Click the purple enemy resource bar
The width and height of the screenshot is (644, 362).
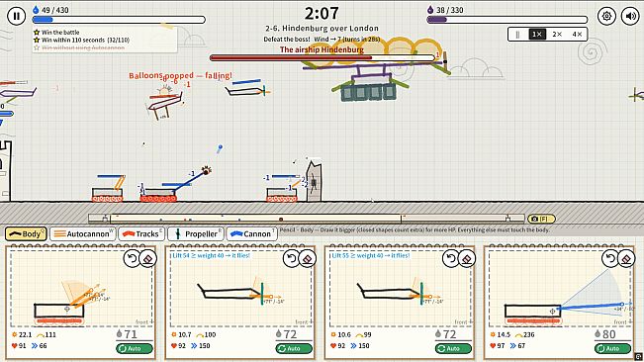pyautogui.click(x=506, y=20)
